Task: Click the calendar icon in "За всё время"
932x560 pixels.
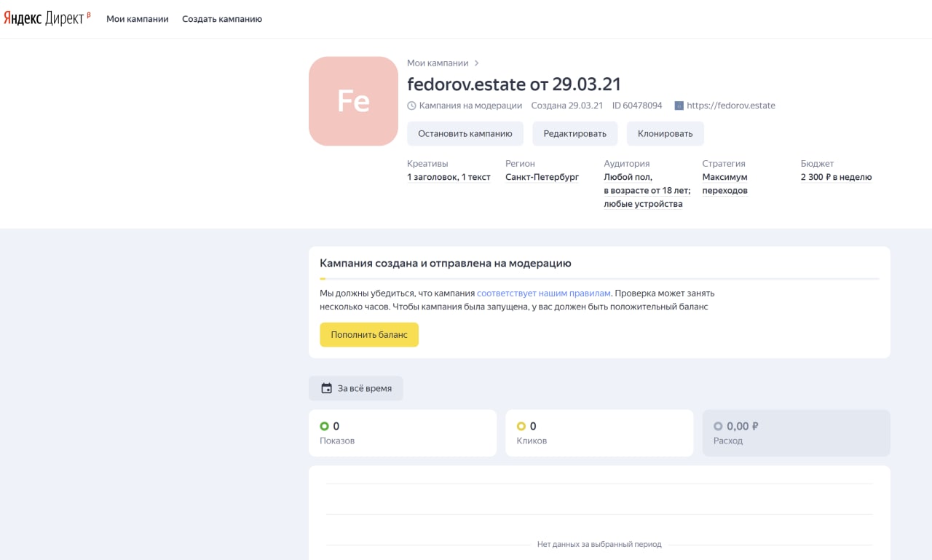Action: point(327,388)
